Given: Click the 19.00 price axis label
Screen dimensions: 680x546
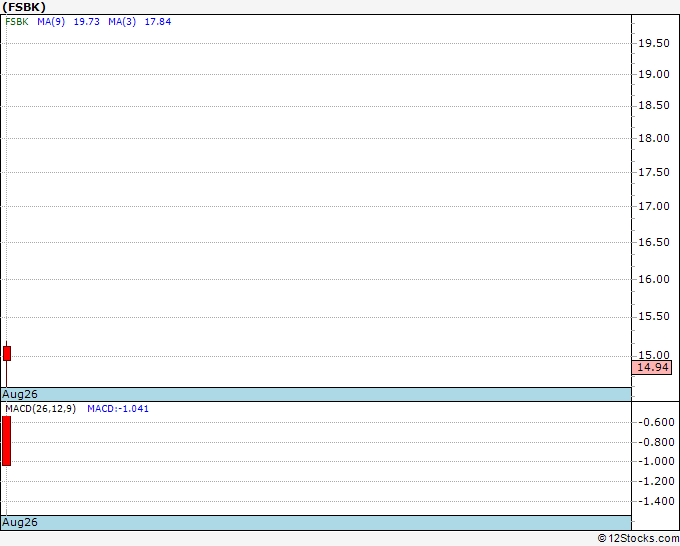Looking at the screenshot, I should point(654,74).
